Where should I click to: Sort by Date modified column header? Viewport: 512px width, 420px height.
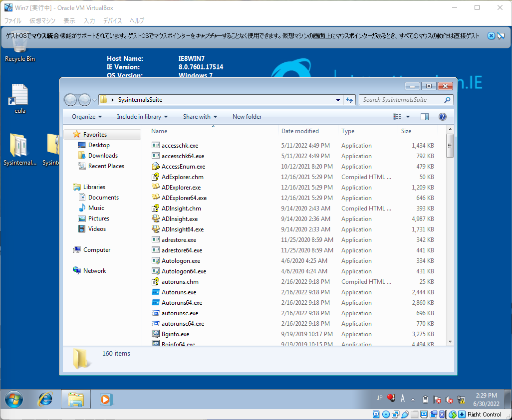tap(308, 131)
